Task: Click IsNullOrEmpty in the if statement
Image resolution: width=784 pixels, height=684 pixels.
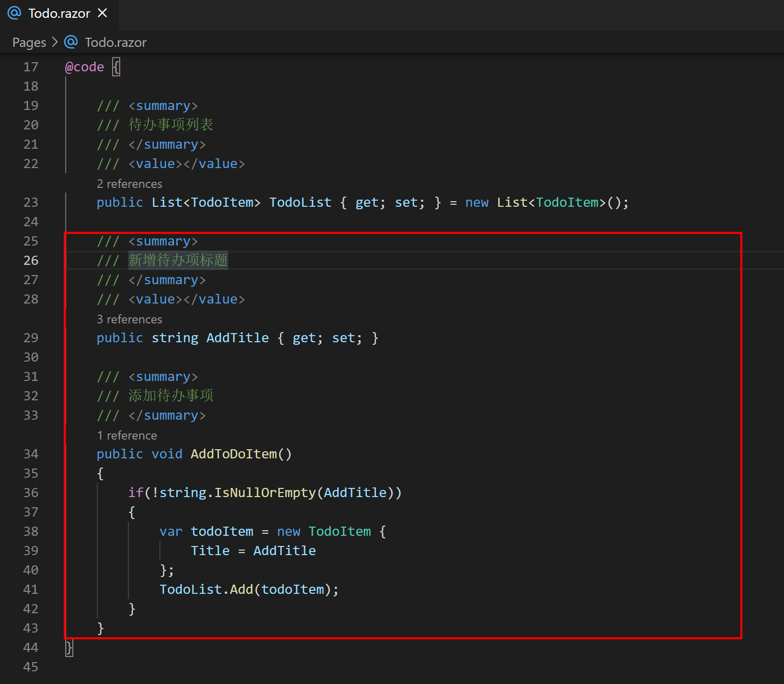Action: pyautogui.click(x=265, y=493)
